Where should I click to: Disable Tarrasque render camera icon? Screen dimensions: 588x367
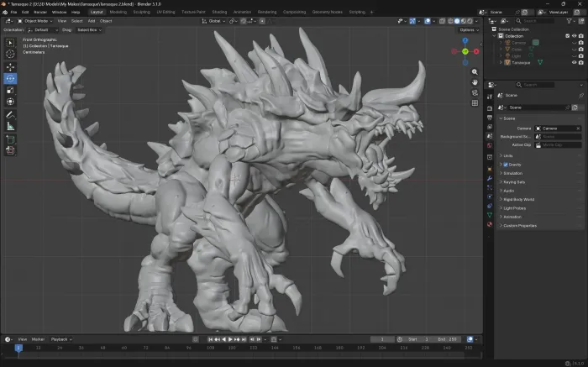point(581,63)
